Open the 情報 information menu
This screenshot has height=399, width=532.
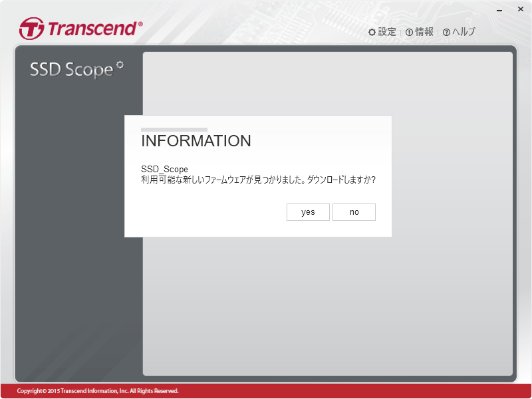(420, 32)
